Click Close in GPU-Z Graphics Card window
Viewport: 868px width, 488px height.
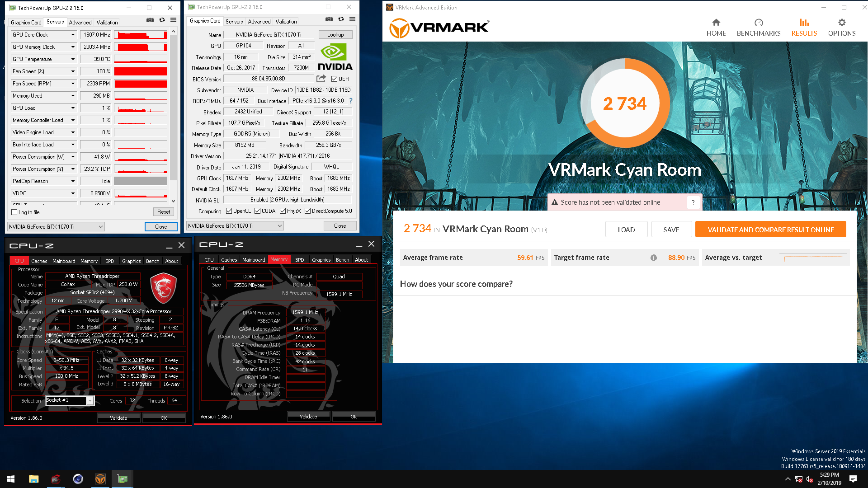340,226
